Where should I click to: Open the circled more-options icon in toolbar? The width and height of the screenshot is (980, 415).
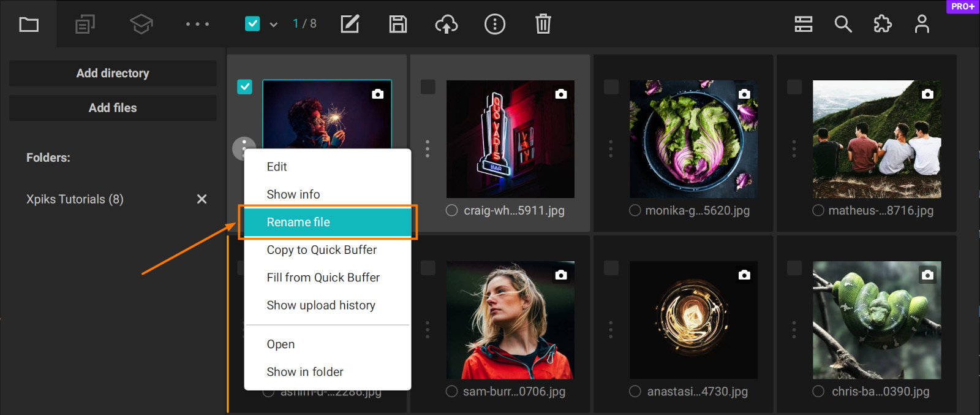494,25
